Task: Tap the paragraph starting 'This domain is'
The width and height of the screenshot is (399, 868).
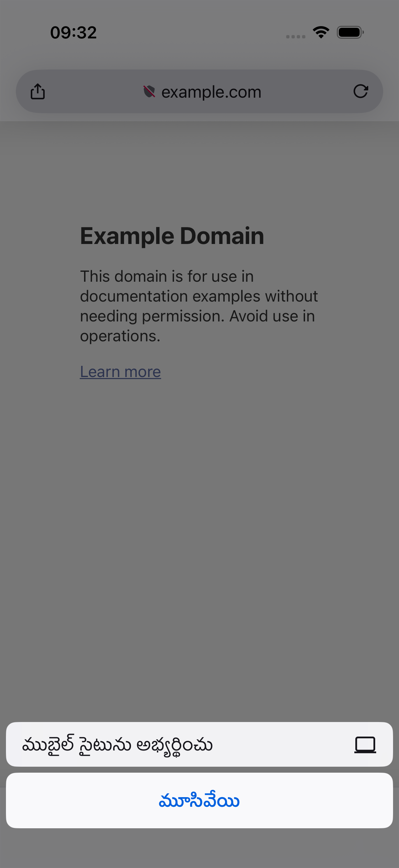Action: (x=199, y=306)
